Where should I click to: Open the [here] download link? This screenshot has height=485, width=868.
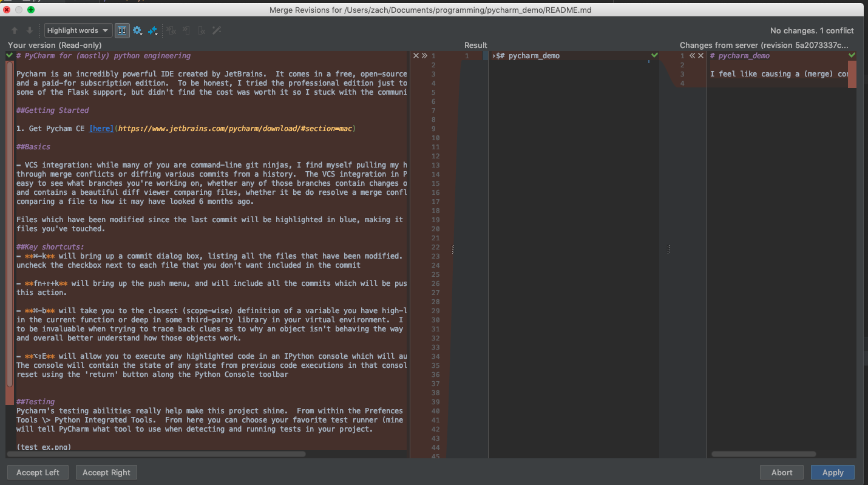pyautogui.click(x=101, y=129)
